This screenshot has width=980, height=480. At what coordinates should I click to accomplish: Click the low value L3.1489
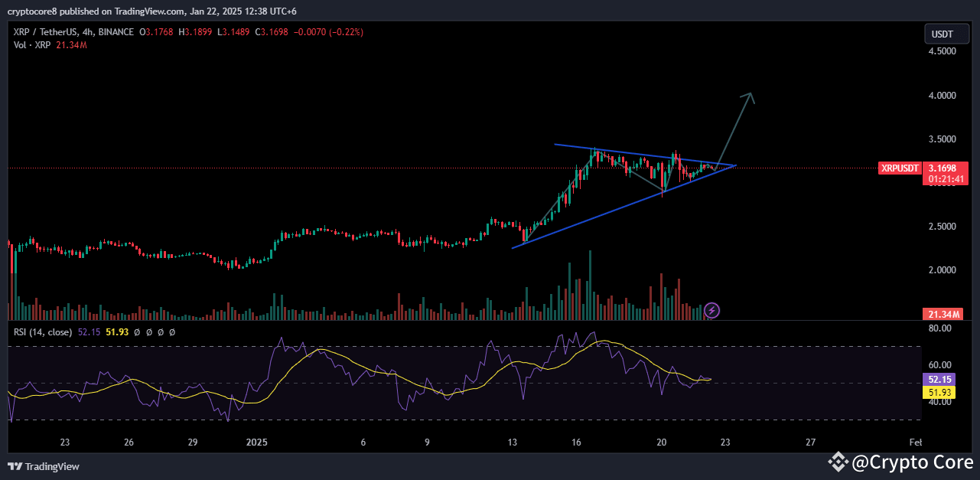click(x=235, y=32)
